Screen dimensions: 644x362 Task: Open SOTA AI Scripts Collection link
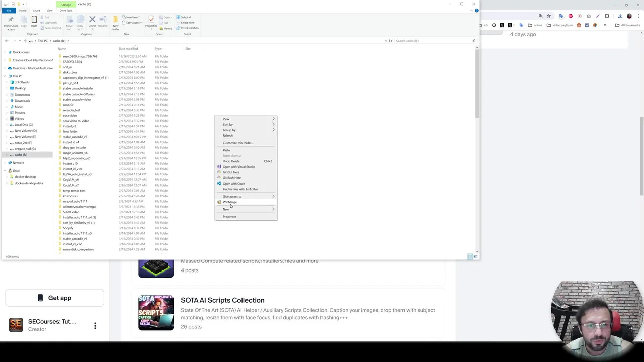point(222,300)
